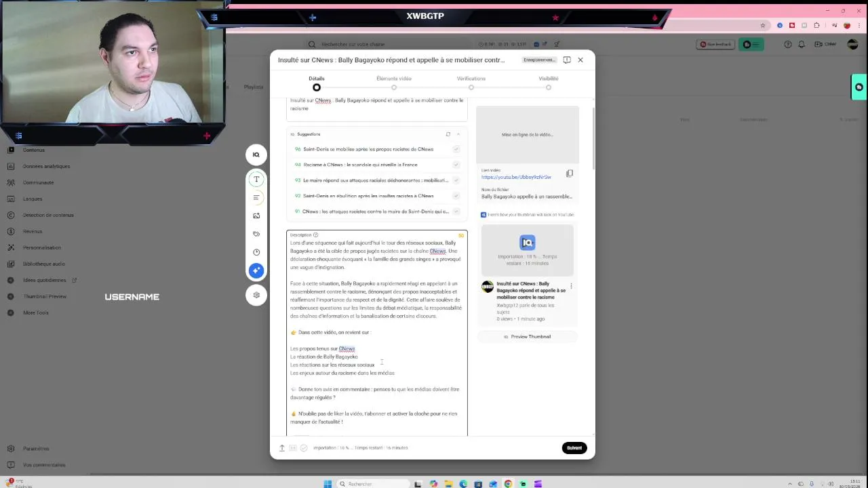This screenshot has width=868, height=488.
Task: Show hidden system tray icons
Action: [789, 484]
